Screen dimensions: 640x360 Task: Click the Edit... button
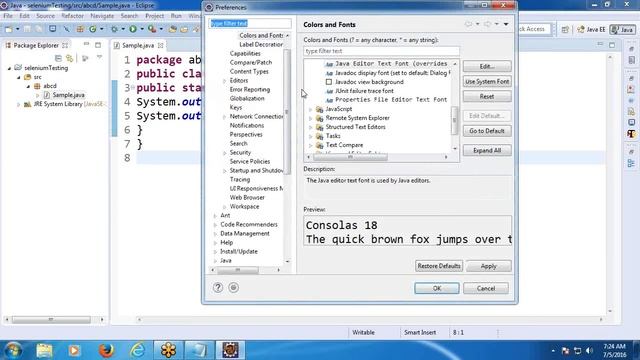click(x=487, y=66)
